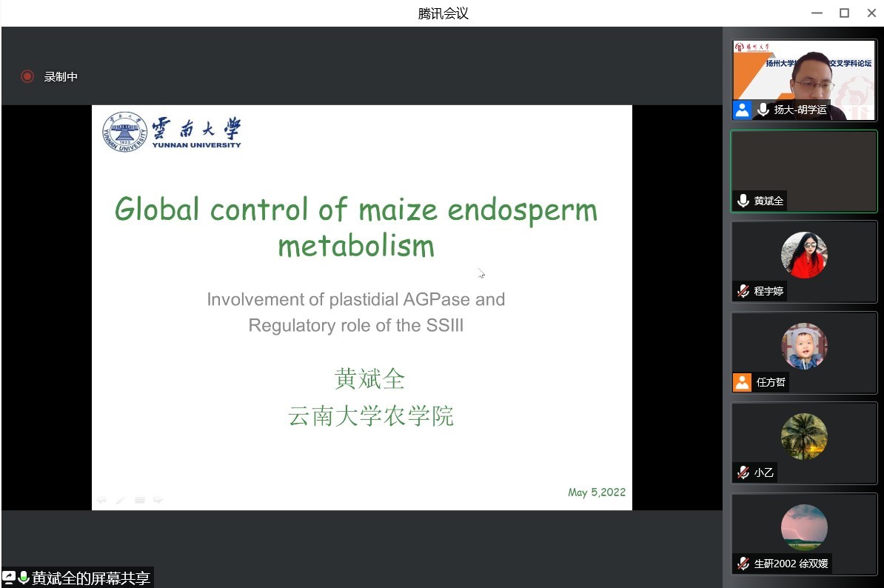Select 程宇婷's avatar with red coat
Viewport: 884px width, 588px height.
tap(804, 255)
